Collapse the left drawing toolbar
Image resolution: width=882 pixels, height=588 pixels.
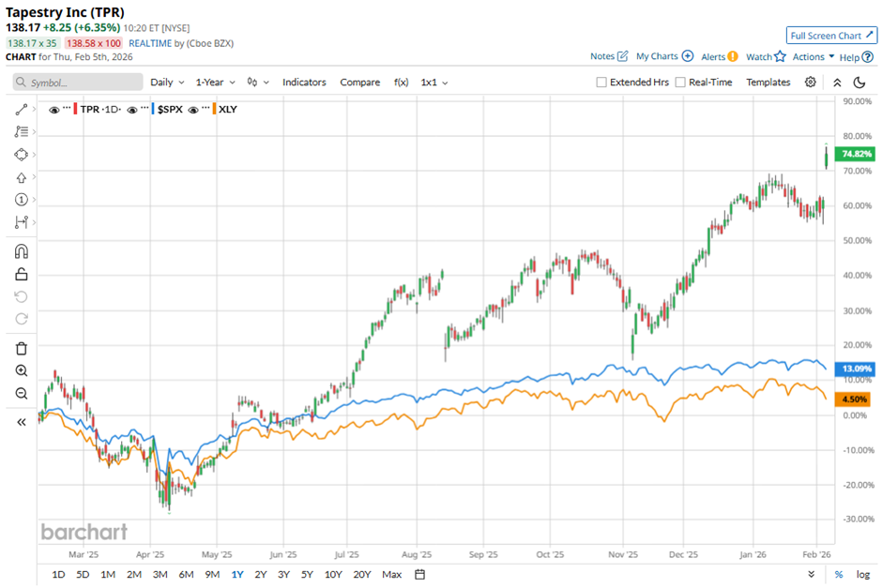21,422
